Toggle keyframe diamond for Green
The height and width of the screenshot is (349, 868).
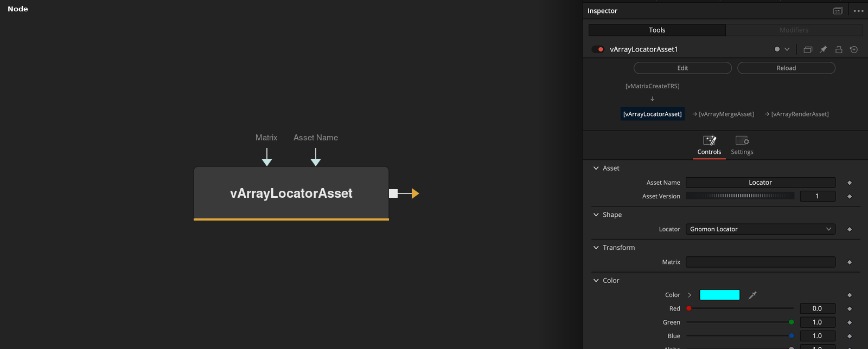[850, 322]
